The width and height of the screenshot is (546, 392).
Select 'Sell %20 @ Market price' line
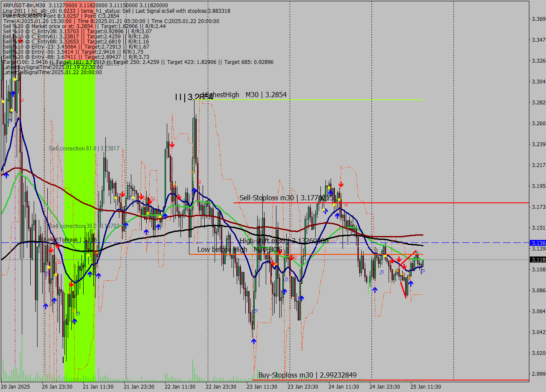click(84, 26)
